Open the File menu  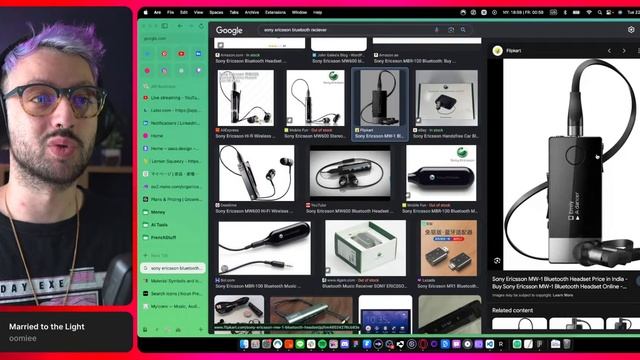coord(171,13)
